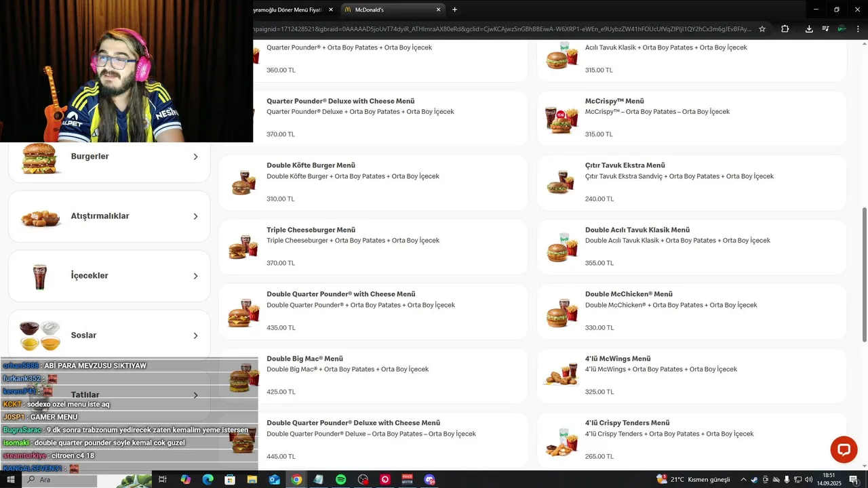Expand İçecekler with its chevron arrow
The image size is (868, 488).
pyautogui.click(x=195, y=276)
